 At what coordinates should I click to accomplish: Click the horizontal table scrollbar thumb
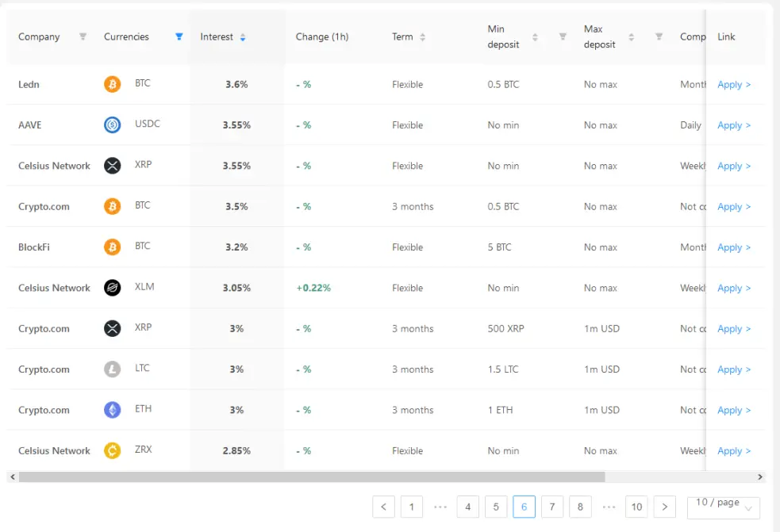point(312,477)
